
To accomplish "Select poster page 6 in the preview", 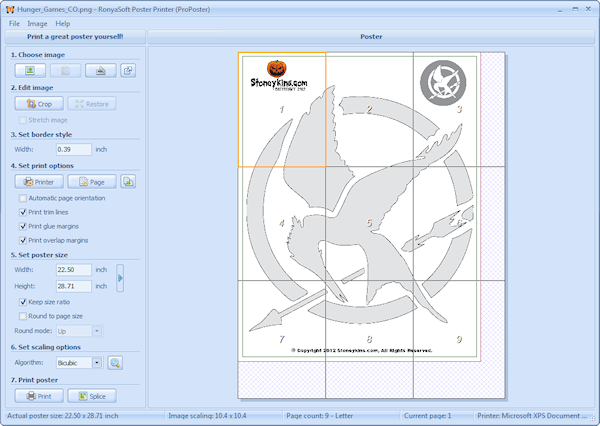I will tap(459, 224).
